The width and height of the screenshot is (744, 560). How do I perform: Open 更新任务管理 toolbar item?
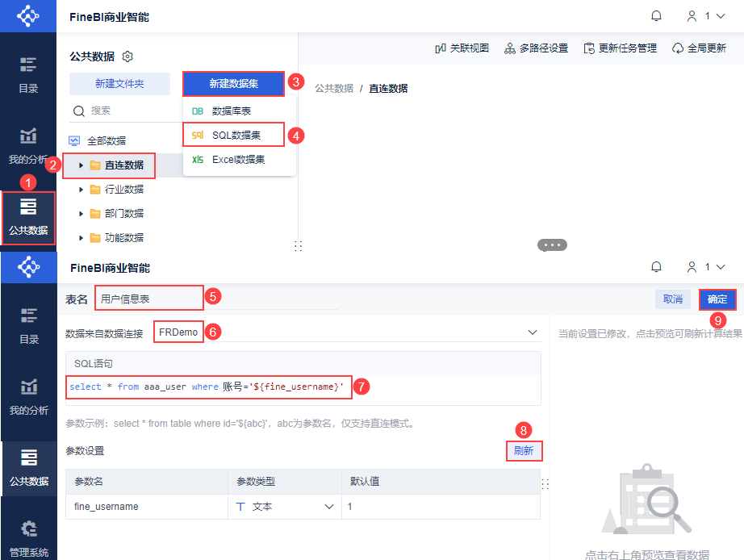click(621, 48)
